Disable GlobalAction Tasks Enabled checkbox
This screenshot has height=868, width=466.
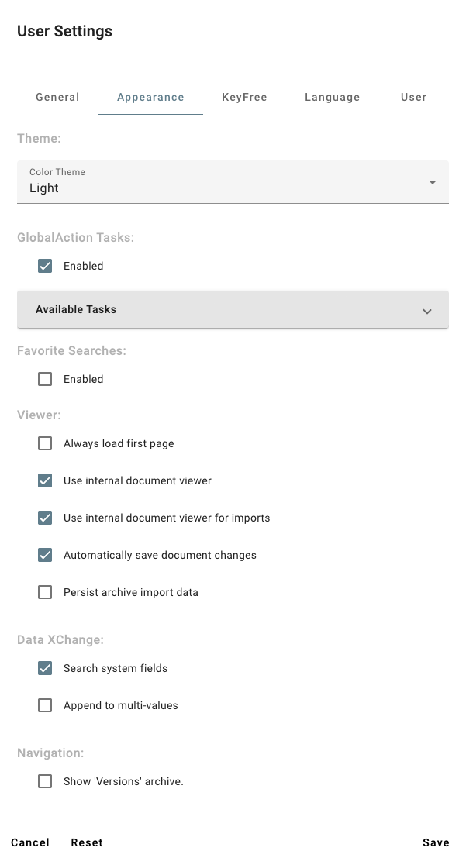(45, 266)
